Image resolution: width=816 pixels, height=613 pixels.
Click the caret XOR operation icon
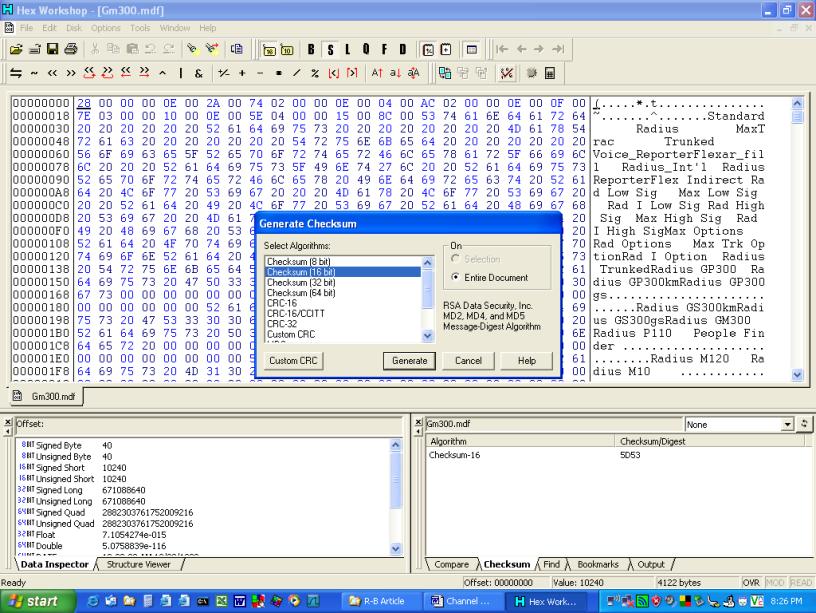tap(162, 73)
